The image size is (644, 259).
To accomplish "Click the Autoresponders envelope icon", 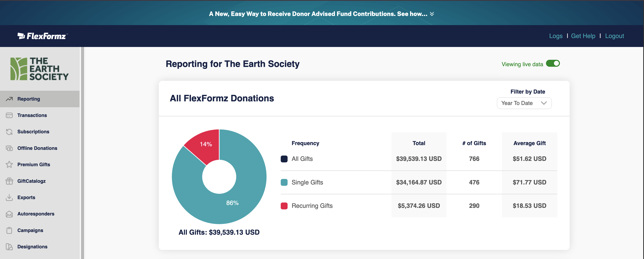I will click(9, 214).
